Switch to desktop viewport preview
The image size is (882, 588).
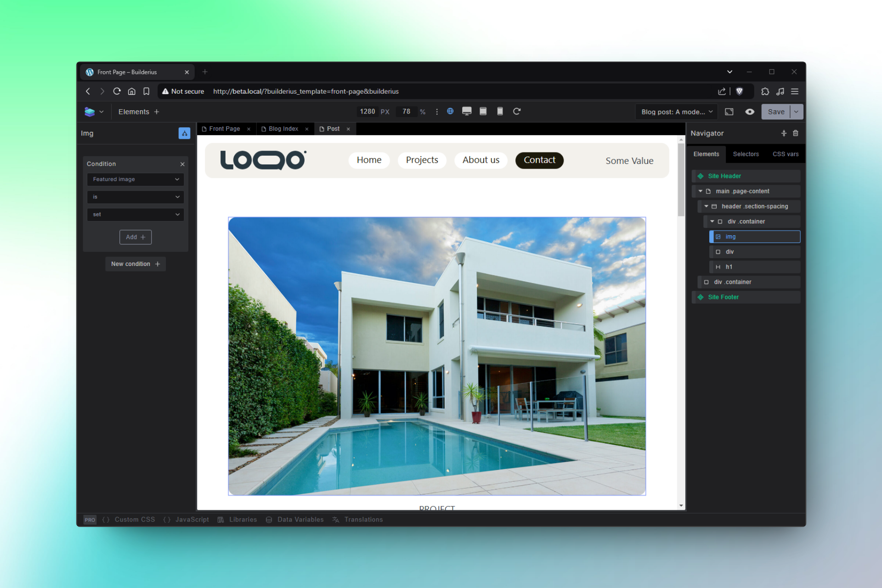pyautogui.click(x=467, y=111)
